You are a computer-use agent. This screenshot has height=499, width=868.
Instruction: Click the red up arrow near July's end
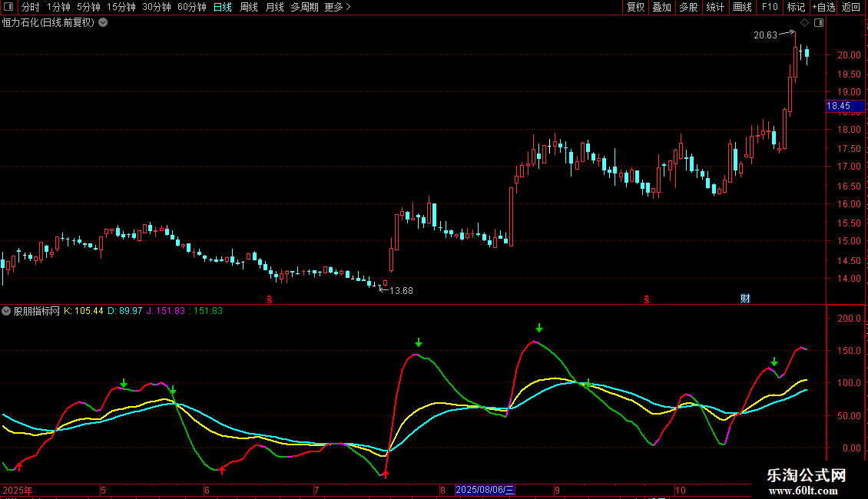[386, 474]
